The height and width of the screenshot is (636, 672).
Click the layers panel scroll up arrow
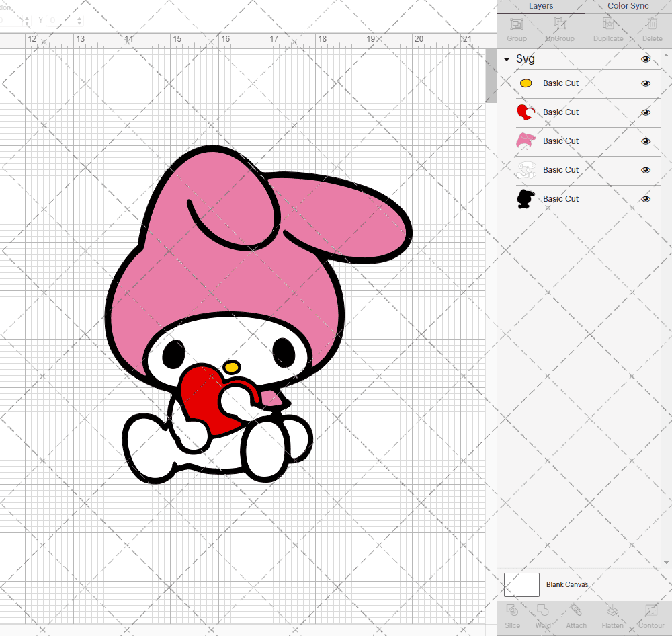coord(665,56)
